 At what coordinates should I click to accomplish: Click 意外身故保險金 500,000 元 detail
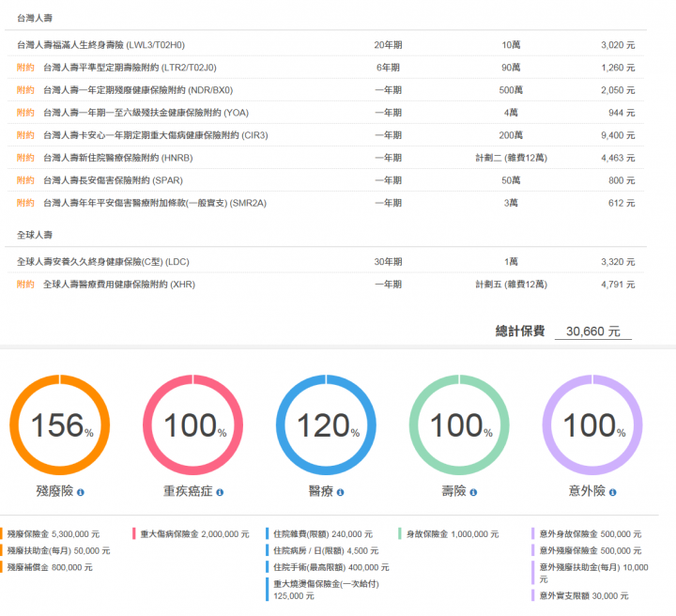[591, 534]
